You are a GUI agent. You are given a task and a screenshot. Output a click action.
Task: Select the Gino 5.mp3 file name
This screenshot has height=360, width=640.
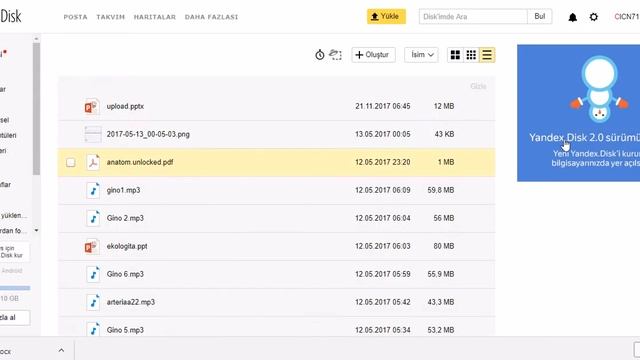tap(125, 330)
